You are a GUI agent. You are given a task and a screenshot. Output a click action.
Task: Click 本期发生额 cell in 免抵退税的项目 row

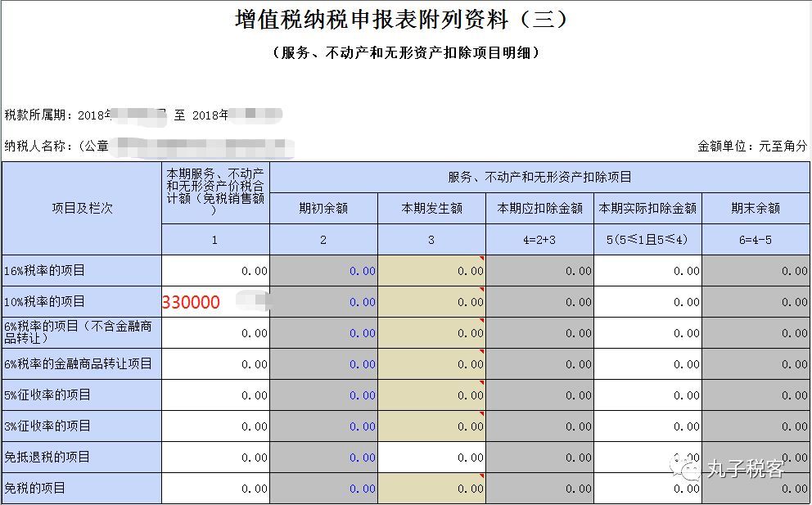[x=431, y=458]
